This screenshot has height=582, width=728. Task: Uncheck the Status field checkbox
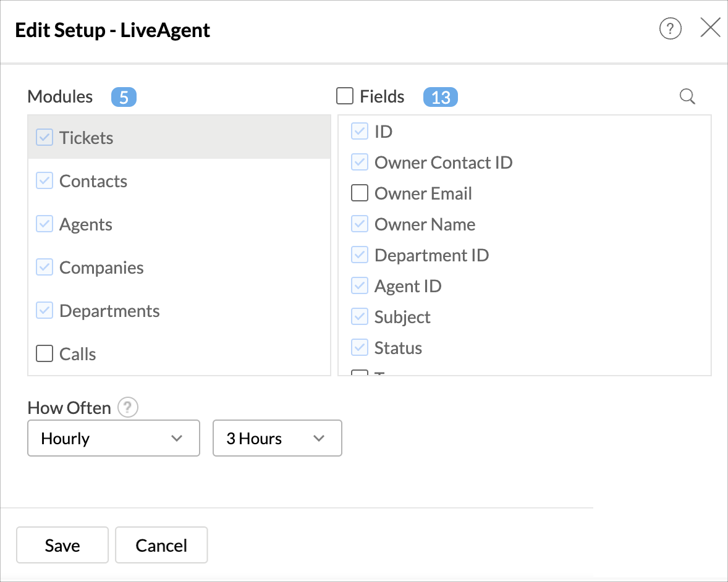point(359,347)
